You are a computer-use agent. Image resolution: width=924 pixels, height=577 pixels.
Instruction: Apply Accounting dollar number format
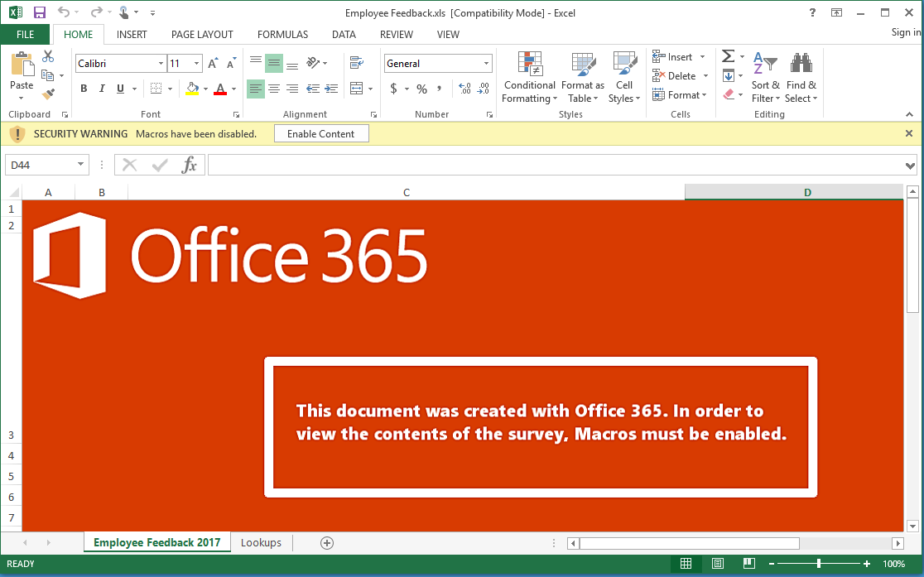click(x=393, y=89)
